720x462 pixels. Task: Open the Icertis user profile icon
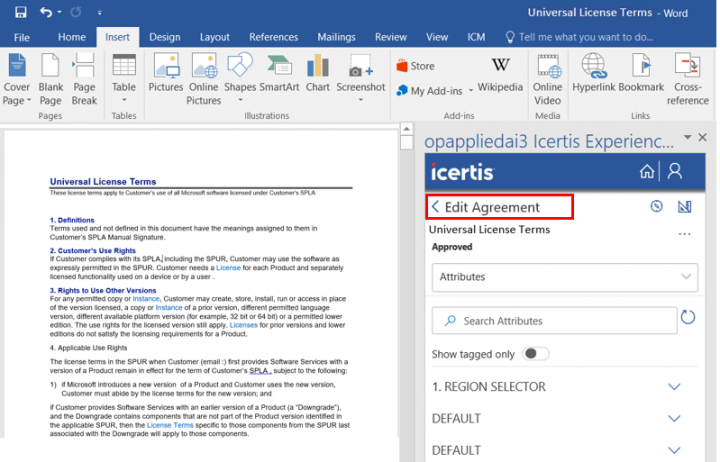pos(675,171)
